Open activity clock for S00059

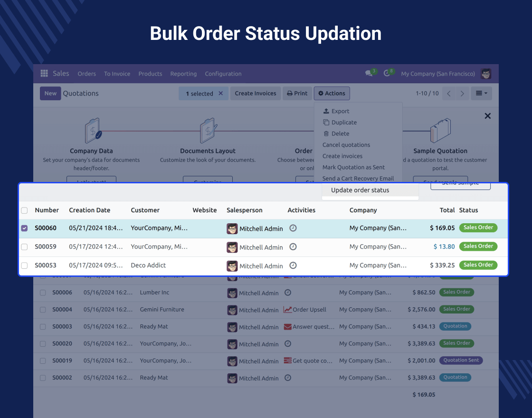293,247
